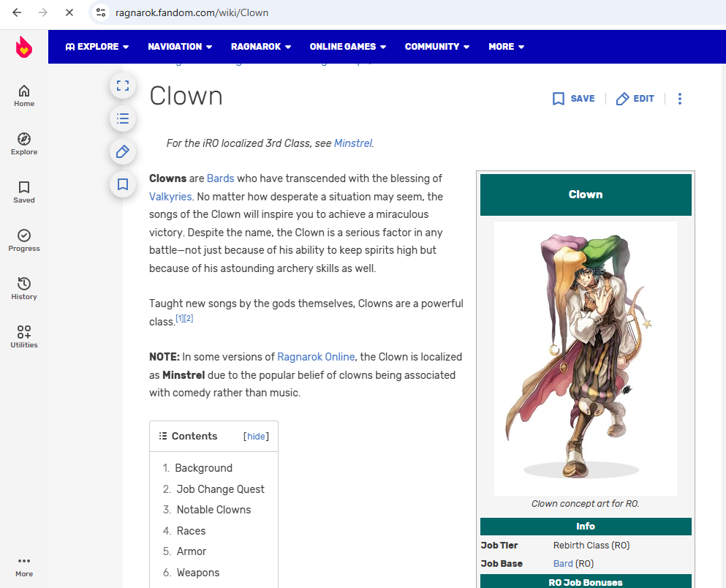Click reference [1] footnote
This screenshot has width=726, height=588.
point(180,319)
